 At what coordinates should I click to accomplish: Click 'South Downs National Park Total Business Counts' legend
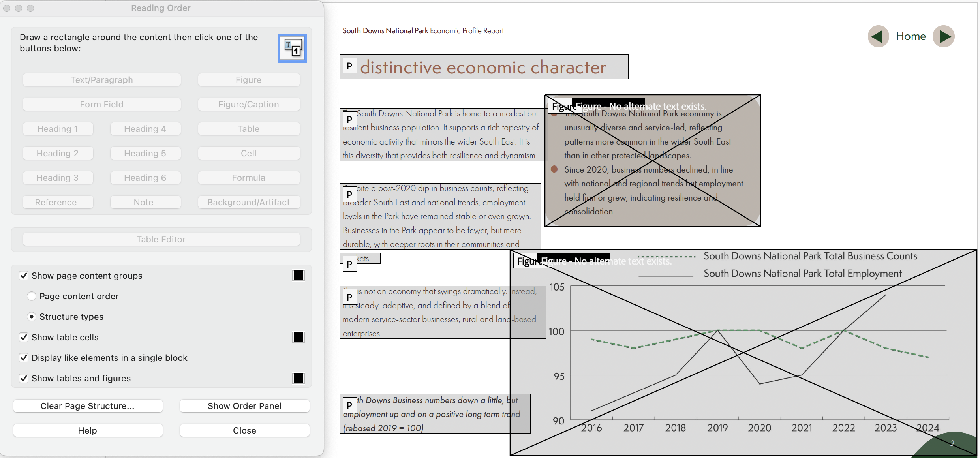pyautogui.click(x=810, y=256)
